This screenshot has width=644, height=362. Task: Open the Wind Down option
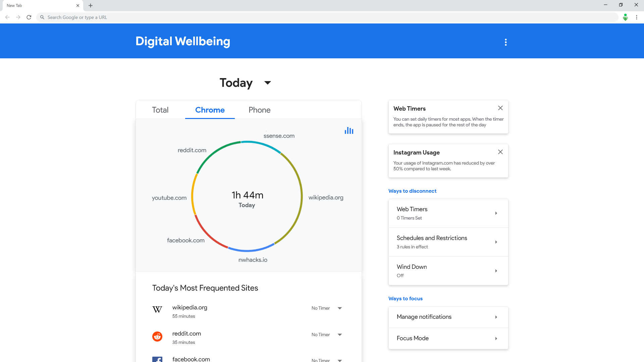448,271
